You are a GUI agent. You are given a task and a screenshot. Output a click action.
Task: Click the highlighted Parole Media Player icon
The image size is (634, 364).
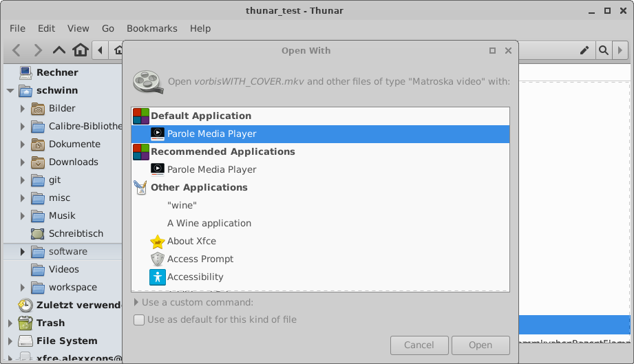point(157,133)
